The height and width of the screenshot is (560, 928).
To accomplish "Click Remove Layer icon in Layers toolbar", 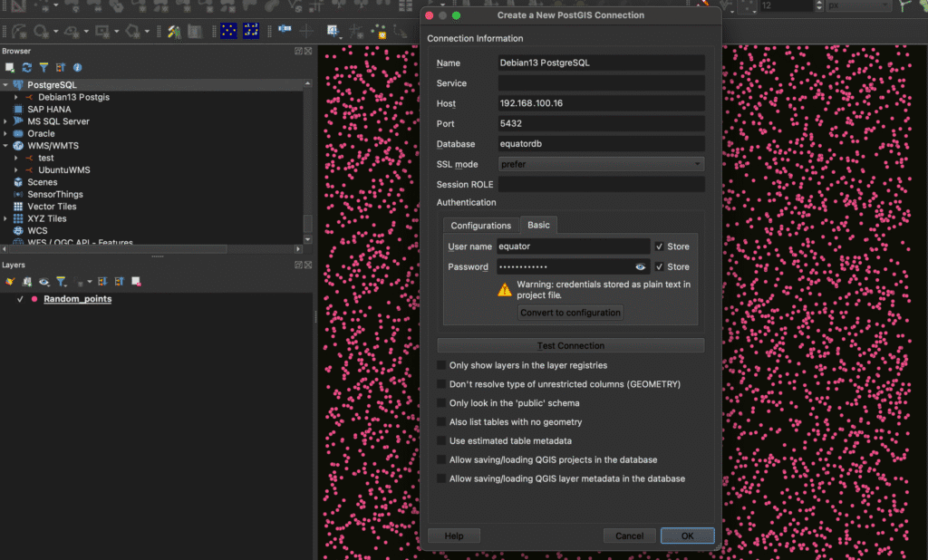I will click(x=135, y=282).
